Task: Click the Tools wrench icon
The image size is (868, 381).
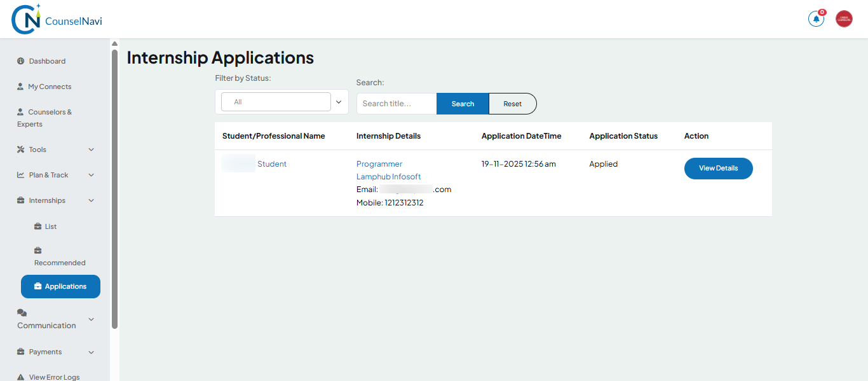Action: pyautogui.click(x=20, y=149)
